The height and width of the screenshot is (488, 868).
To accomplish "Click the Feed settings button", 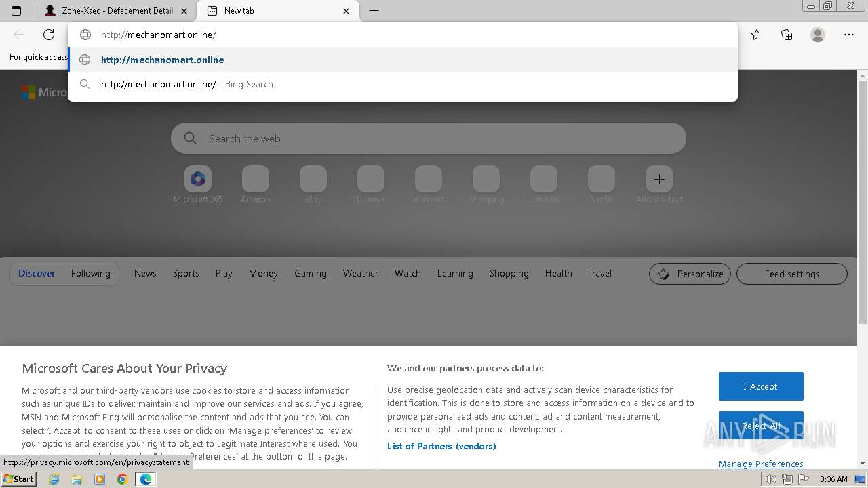I will (792, 274).
